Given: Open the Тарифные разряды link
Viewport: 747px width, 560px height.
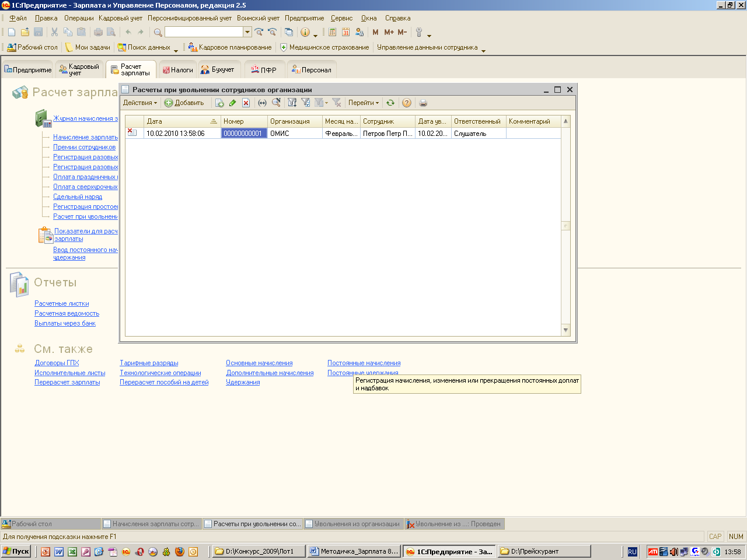Looking at the screenshot, I should pyautogui.click(x=149, y=363).
